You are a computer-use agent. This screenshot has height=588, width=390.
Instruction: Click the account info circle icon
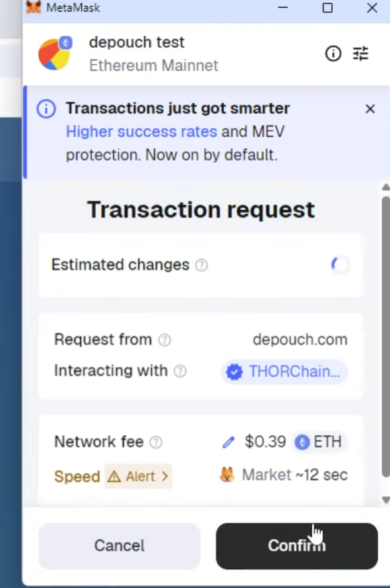tap(333, 54)
